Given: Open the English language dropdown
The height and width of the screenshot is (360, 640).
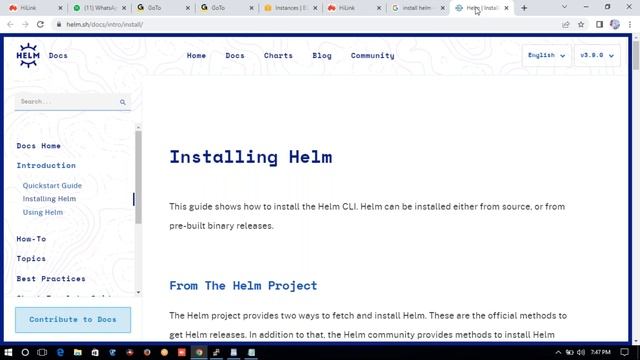Looking at the screenshot, I should click(547, 55).
